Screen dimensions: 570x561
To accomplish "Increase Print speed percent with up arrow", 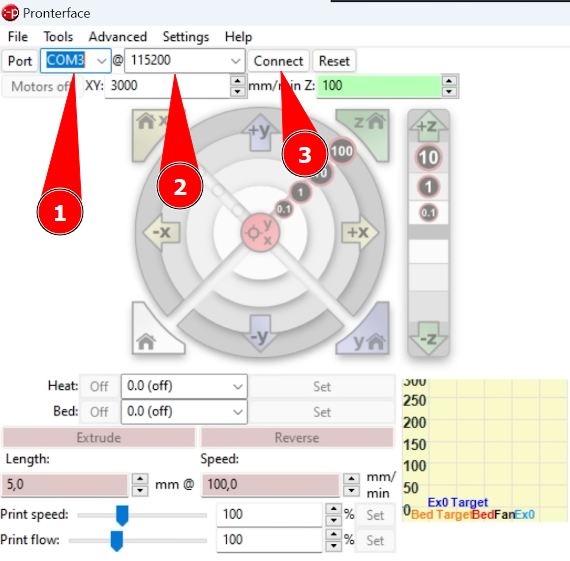I will click(x=334, y=509).
